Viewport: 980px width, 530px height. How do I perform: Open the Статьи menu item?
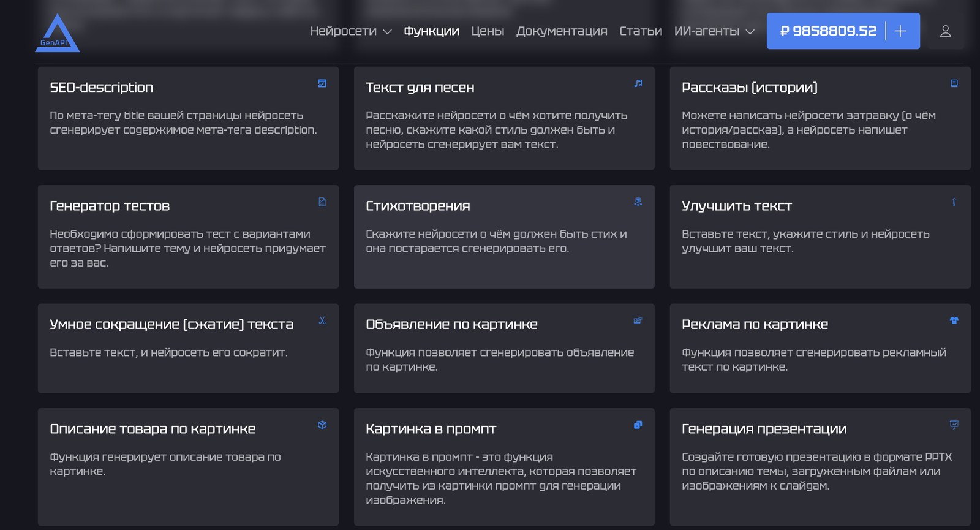[641, 31]
